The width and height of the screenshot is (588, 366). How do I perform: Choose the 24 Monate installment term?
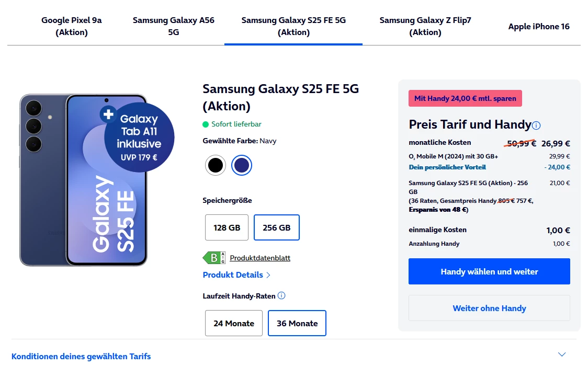tap(233, 323)
